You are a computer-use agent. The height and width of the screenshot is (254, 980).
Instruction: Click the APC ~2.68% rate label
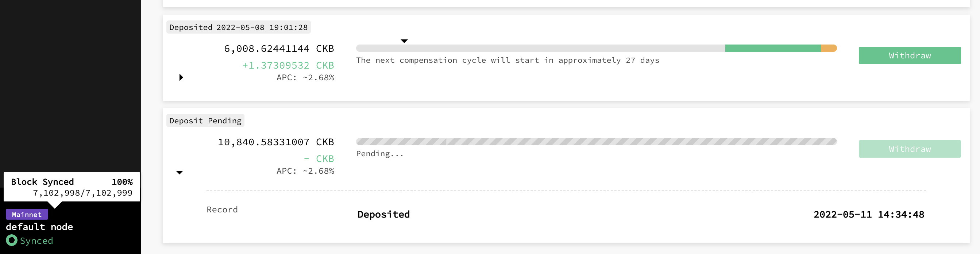[305, 77]
